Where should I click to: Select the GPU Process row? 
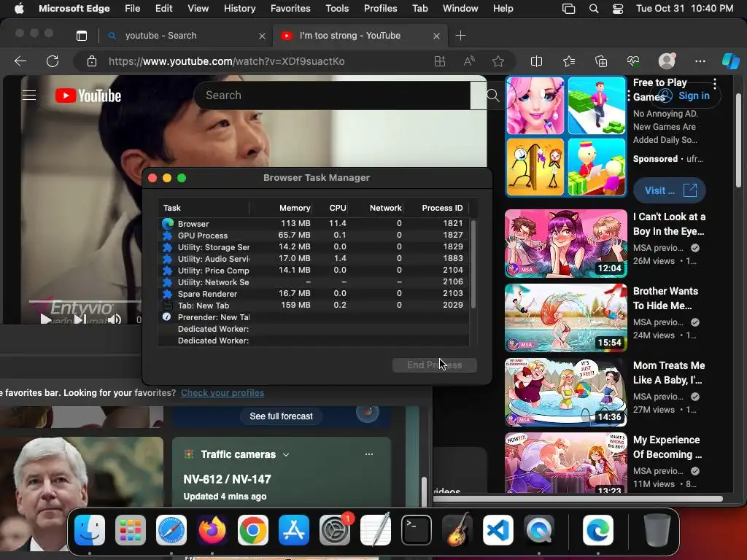point(313,236)
